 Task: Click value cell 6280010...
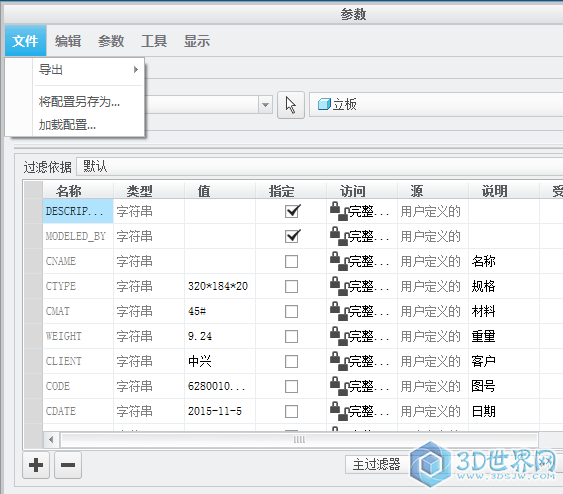click(x=220, y=386)
